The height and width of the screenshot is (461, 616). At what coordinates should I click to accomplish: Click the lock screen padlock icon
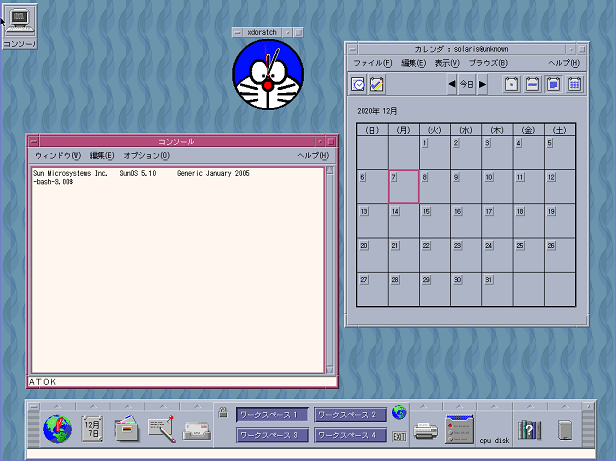pos(223,412)
